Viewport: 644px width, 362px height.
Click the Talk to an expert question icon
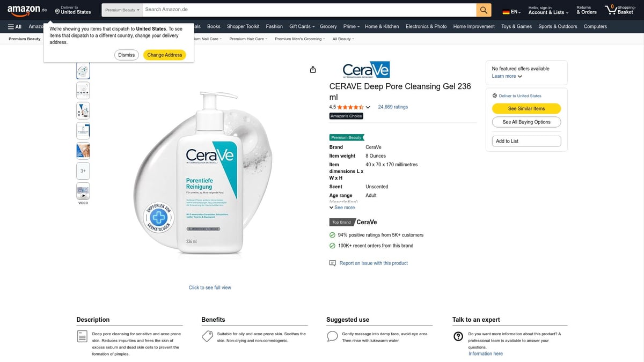[x=458, y=336]
